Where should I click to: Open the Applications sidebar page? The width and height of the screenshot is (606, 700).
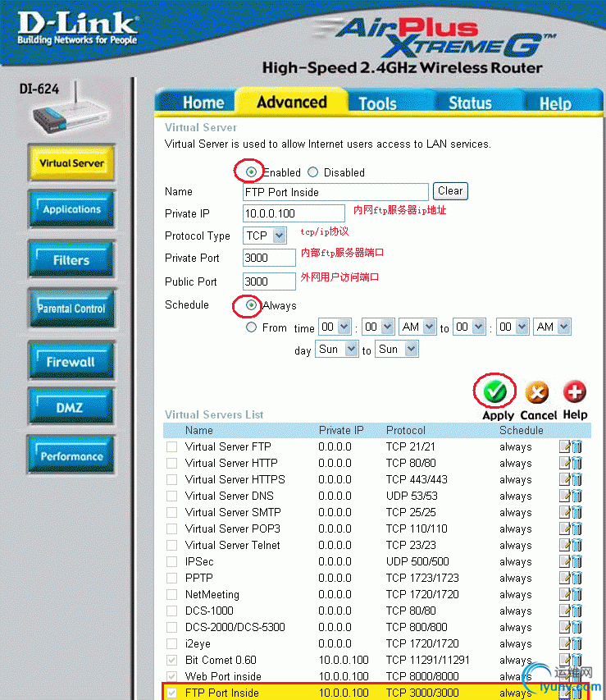pos(71,209)
